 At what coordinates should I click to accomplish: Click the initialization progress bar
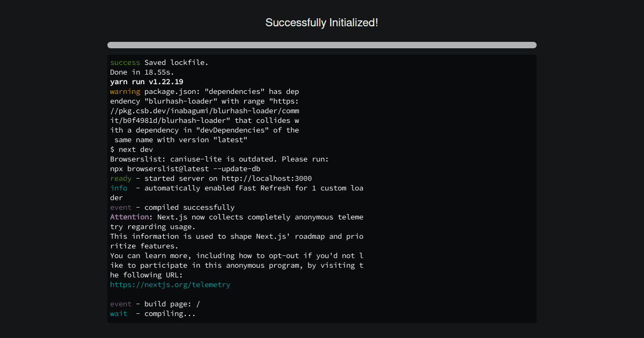pos(321,45)
